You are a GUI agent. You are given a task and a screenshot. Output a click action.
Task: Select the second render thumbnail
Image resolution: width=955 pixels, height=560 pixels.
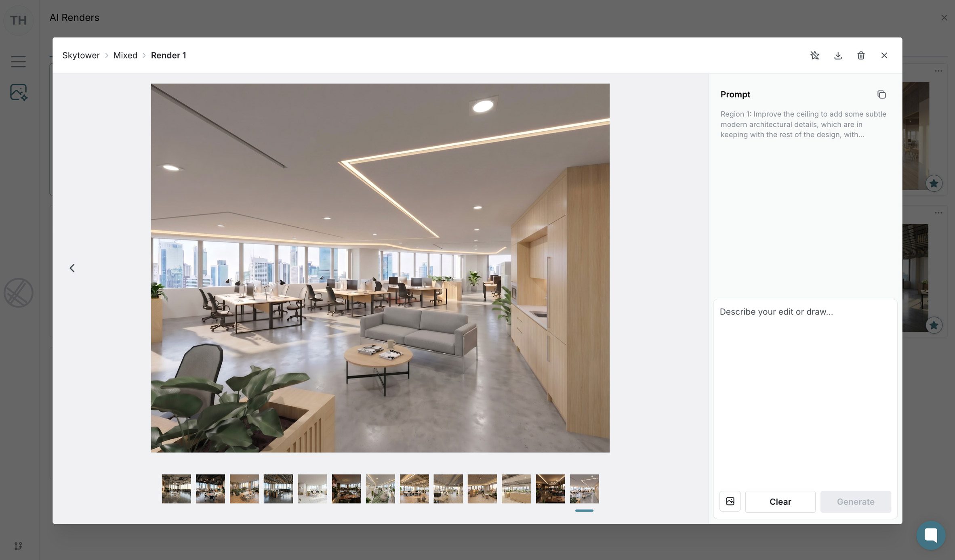pyautogui.click(x=210, y=489)
